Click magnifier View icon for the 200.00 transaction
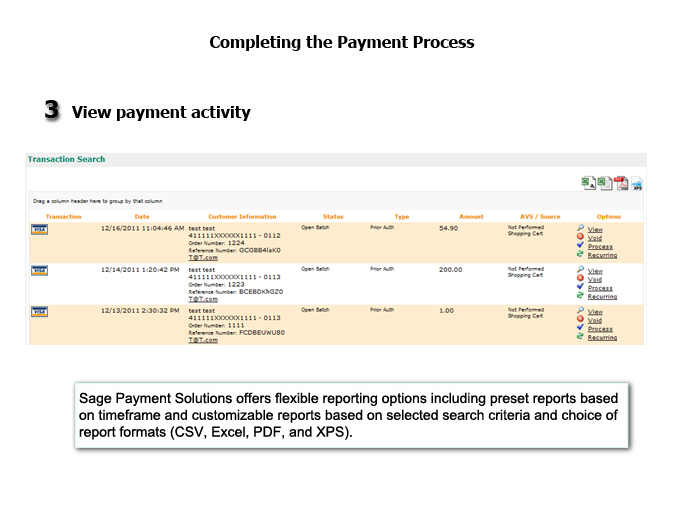Image resolution: width=675 pixels, height=505 pixels. pyautogui.click(x=580, y=270)
